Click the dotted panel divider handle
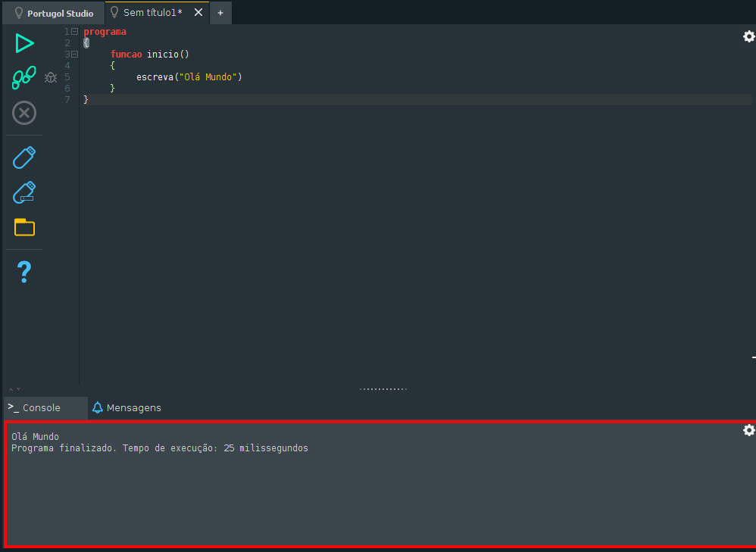Screen dimensions: 756x552 [383, 389]
